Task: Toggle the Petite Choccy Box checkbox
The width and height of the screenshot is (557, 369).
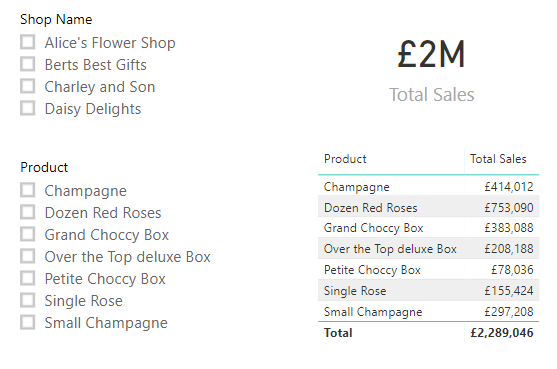Action: [27, 278]
